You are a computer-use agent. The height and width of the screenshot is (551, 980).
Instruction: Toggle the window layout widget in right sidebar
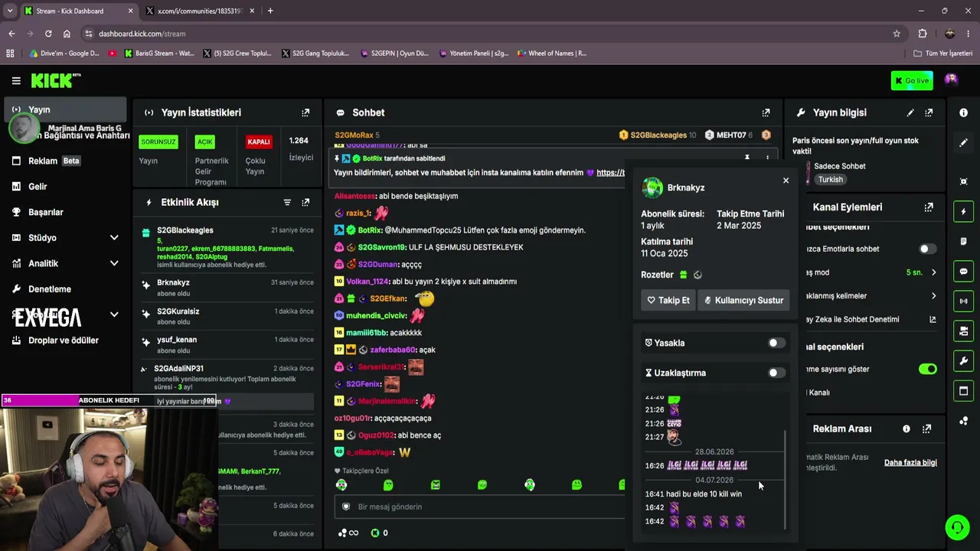963,391
